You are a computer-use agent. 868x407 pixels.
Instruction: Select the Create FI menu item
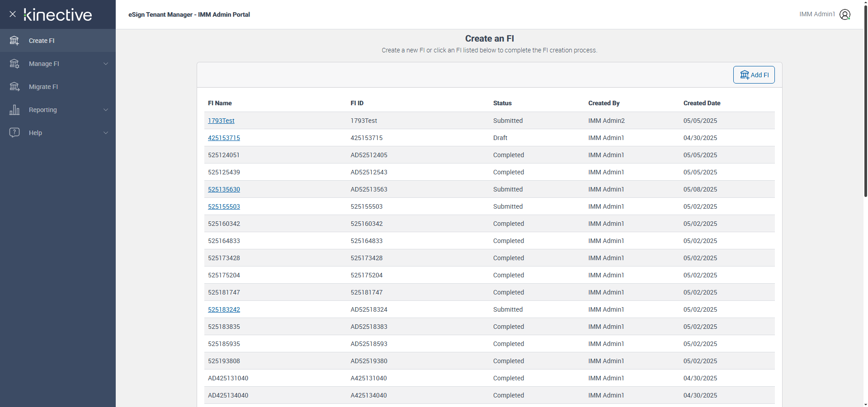pyautogui.click(x=42, y=41)
